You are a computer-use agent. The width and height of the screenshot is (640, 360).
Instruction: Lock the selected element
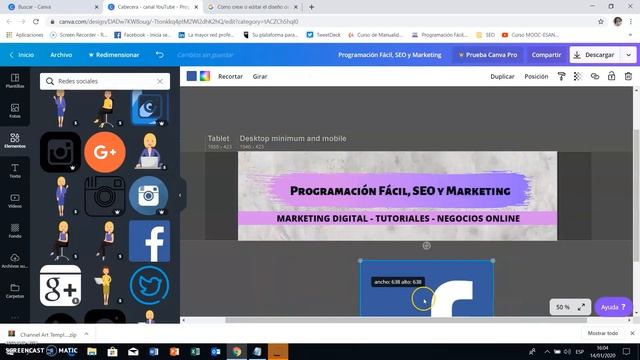coord(611,76)
